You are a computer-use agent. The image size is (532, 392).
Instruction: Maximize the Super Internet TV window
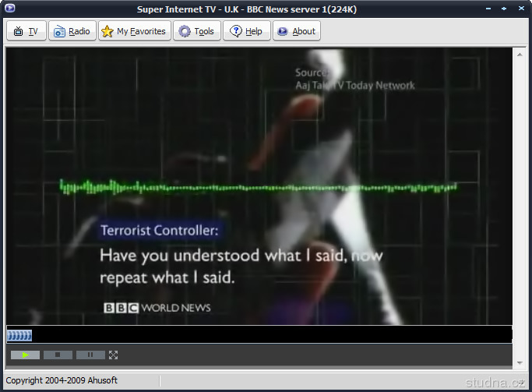(x=505, y=9)
